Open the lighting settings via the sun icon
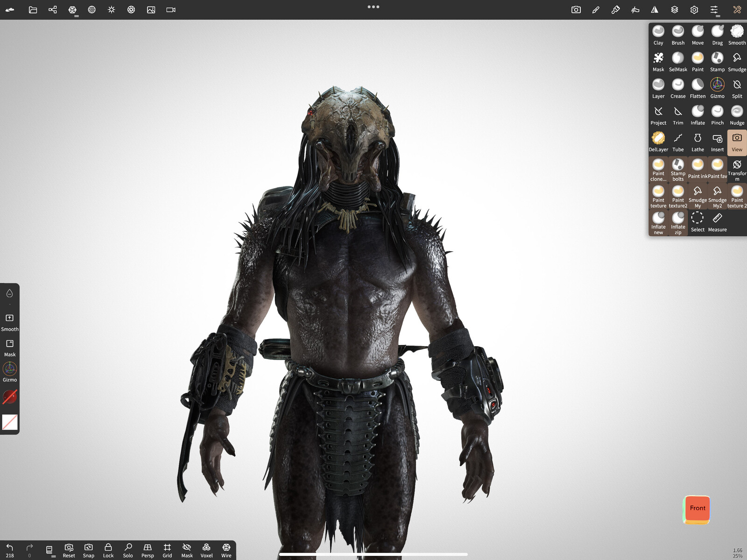The height and width of the screenshot is (560, 747). coord(112,9)
